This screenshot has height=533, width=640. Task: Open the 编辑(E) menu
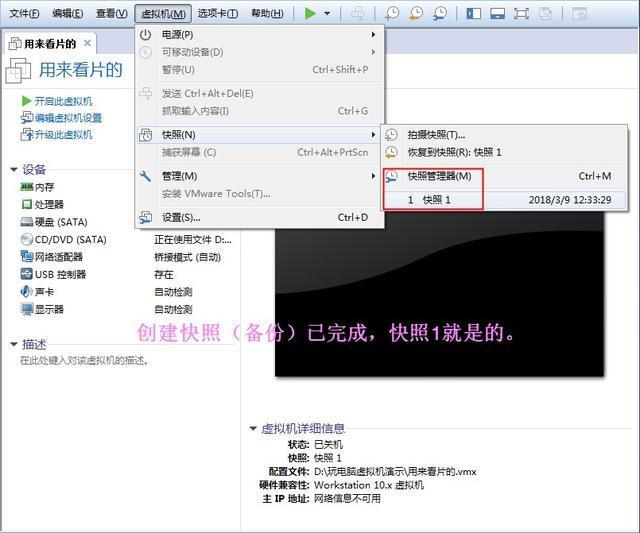(67, 13)
